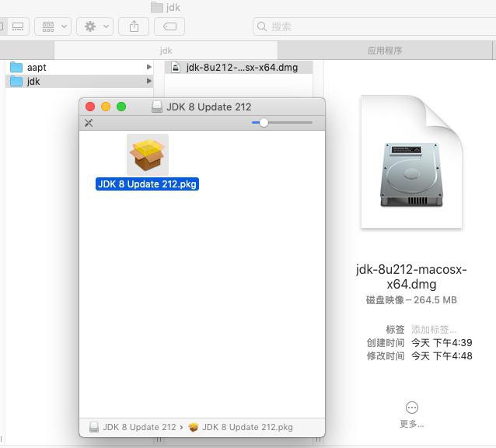Click the share button in Finder toolbar

coord(134,26)
